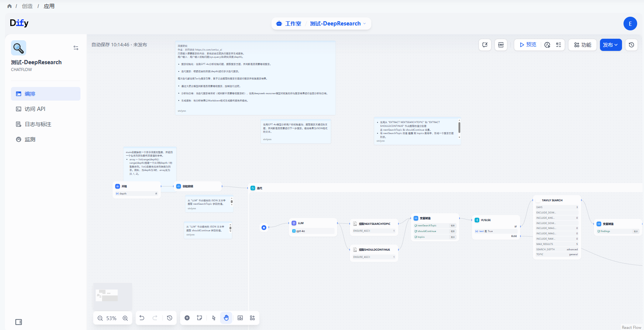The image size is (644, 330).
Task: Click the 预览 preview button
Action: pos(528,45)
